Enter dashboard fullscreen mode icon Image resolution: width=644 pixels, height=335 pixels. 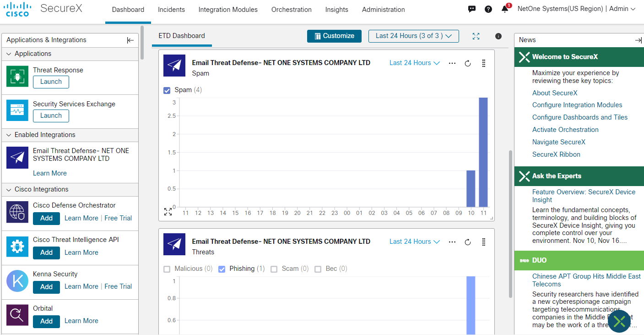point(476,36)
